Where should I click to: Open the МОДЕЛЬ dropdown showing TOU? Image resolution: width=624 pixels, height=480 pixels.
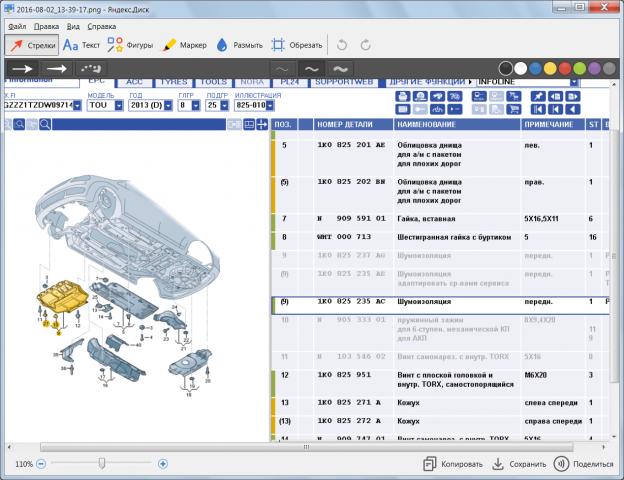click(x=105, y=105)
